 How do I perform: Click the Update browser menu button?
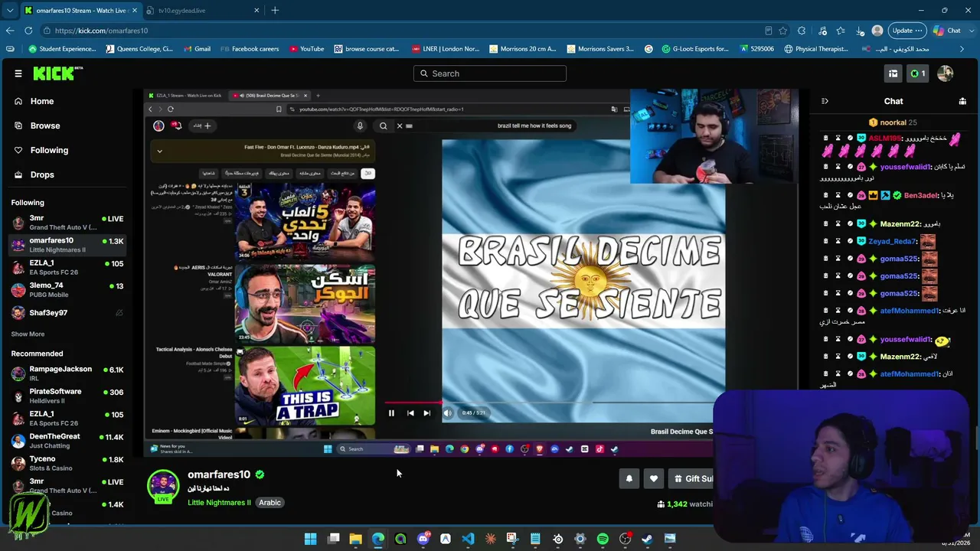coord(908,31)
